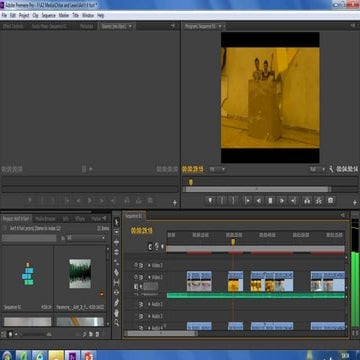The width and height of the screenshot is (360, 360).
Task: Click the Program monitor playhead on scrubber
Action: click(191, 182)
